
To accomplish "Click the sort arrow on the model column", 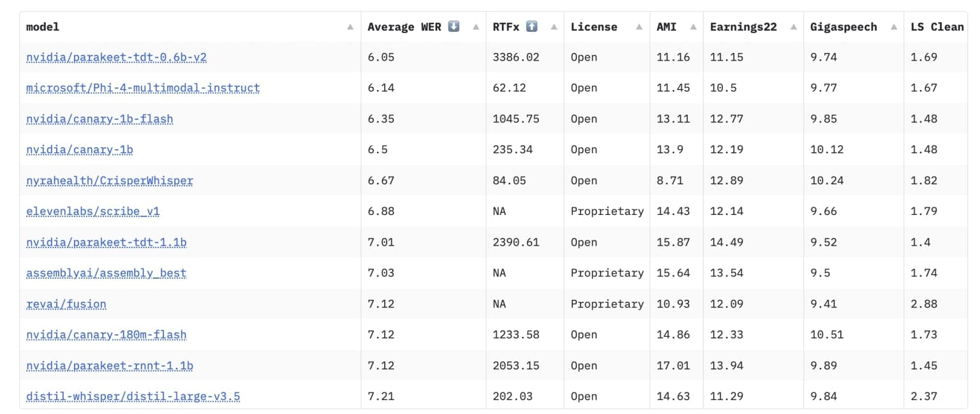I will [350, 27].
